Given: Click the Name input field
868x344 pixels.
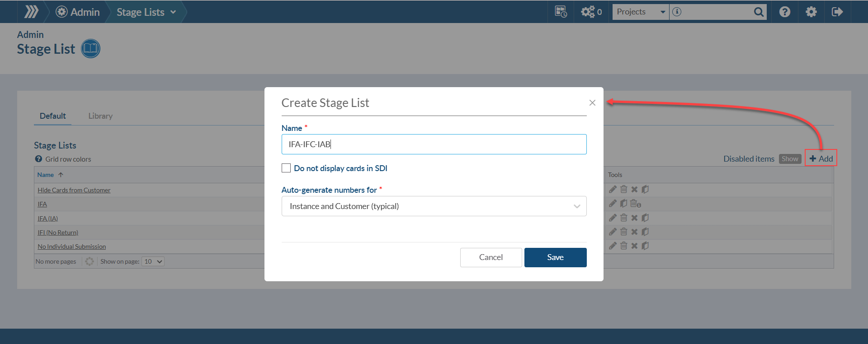Looking at the screenshot, I should (434, 144).
